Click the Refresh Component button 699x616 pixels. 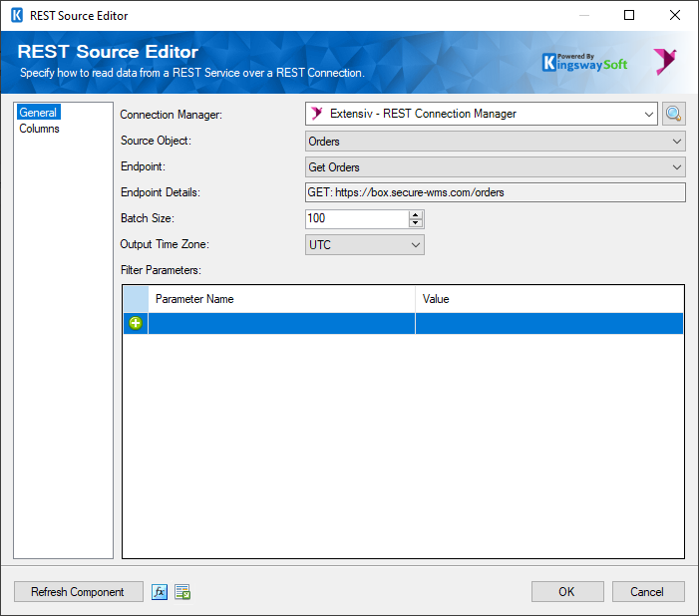pyautogui.click(x=78, y=591)
